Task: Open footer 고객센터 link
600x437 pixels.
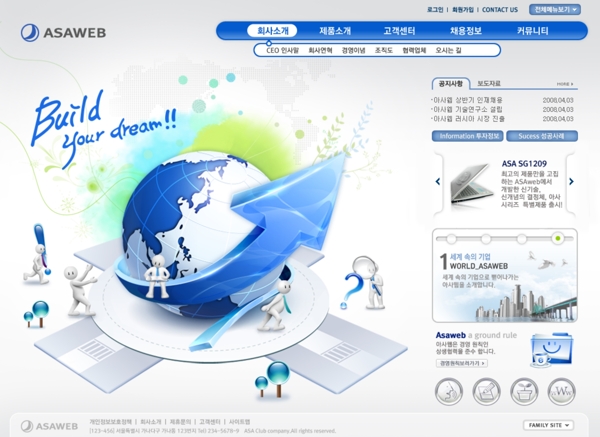Action: point(210,422)
